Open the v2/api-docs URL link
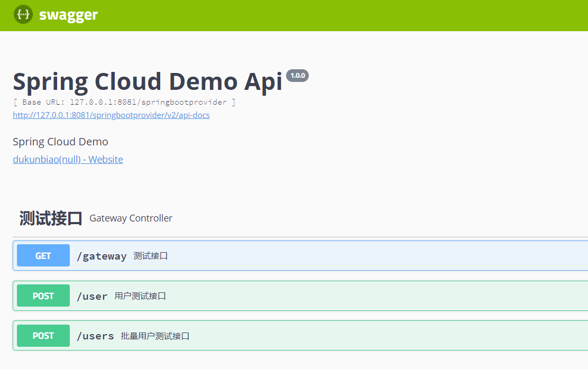Image resolution: width=588 pixels, height=369 pixels. pyautogui.click(x=111, y=115)
